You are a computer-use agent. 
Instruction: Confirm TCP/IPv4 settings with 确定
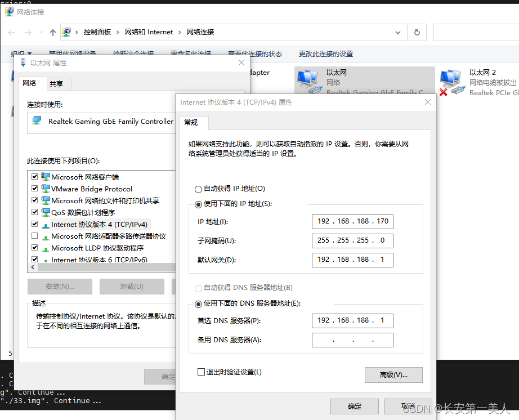click(355, 406)
